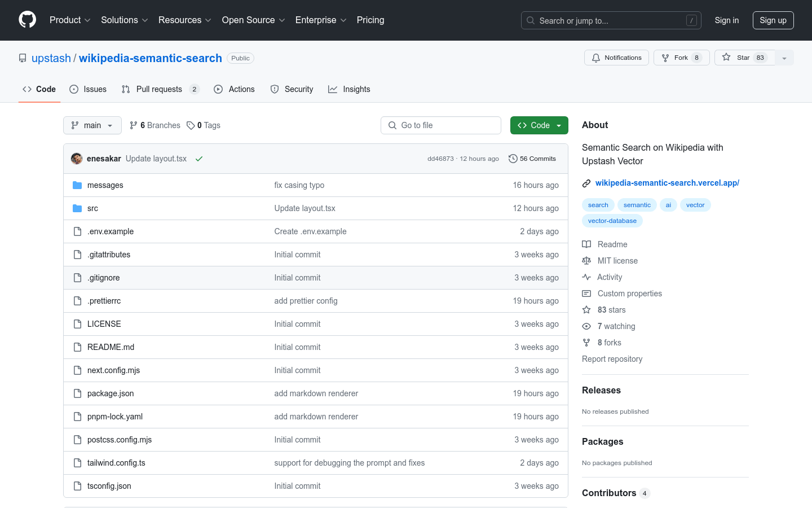Click the vector topic tag
Viewport: 812px width, 508px height.
695,205
